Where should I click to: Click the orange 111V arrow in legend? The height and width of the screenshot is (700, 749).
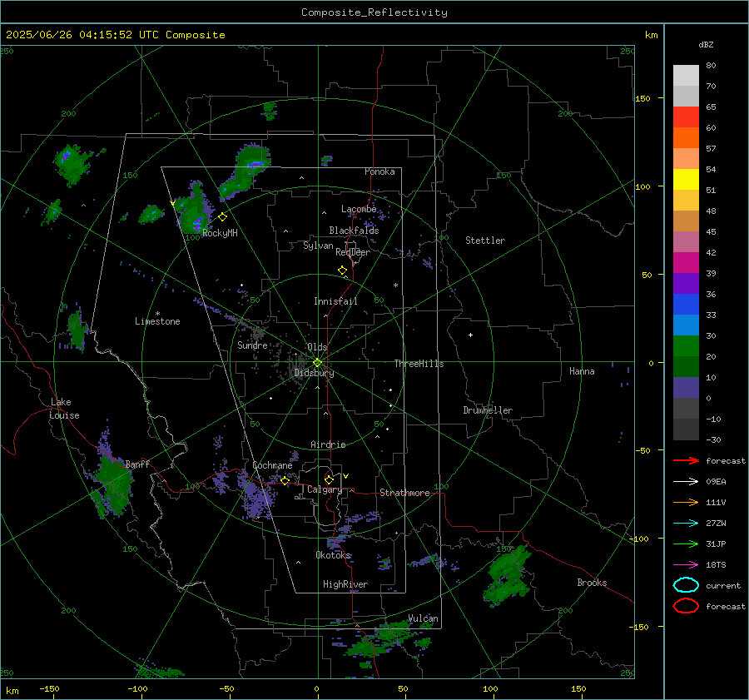[686, 502]
